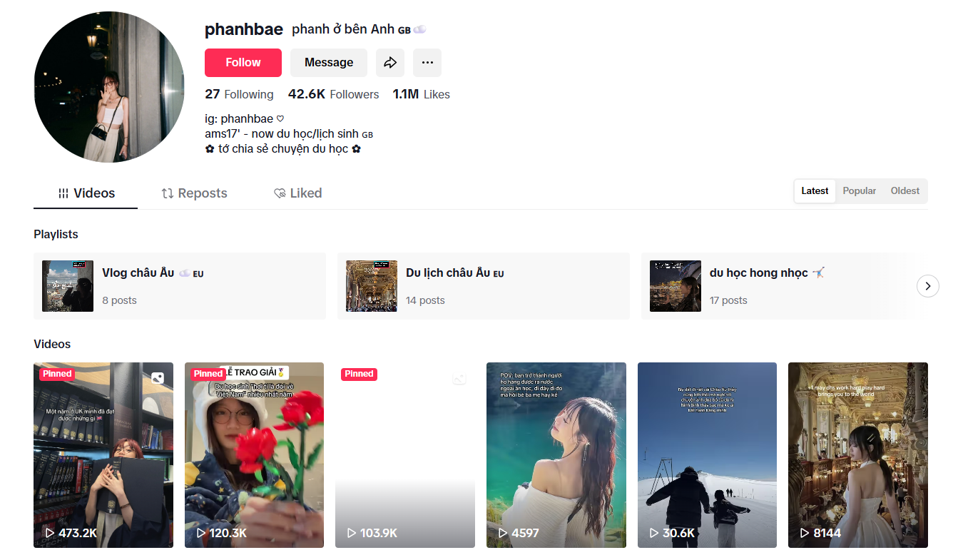Viewport: 958px width, 560px height.
Task: Select the Latest sort option
Action: click(815, 191)
